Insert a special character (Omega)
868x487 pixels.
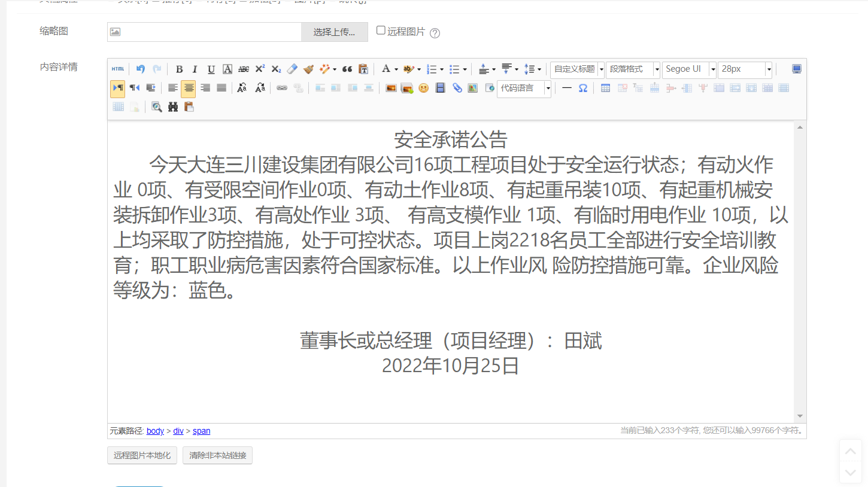tap(582, 88)
